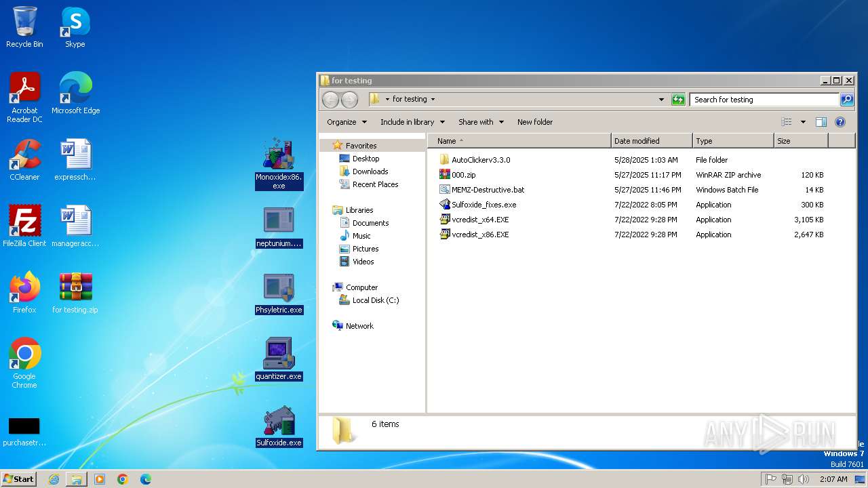
Task: Sort by the Name column header
Action: coord(519,141)
